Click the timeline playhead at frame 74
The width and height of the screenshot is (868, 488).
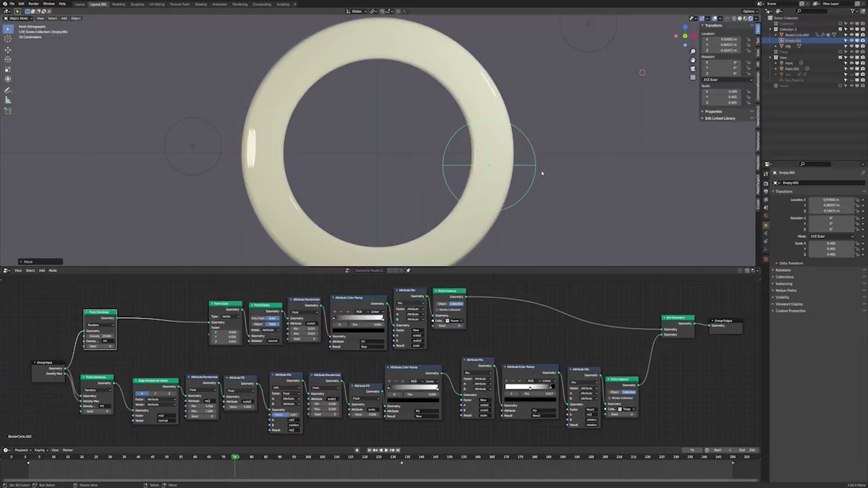(x=235, y=457)
